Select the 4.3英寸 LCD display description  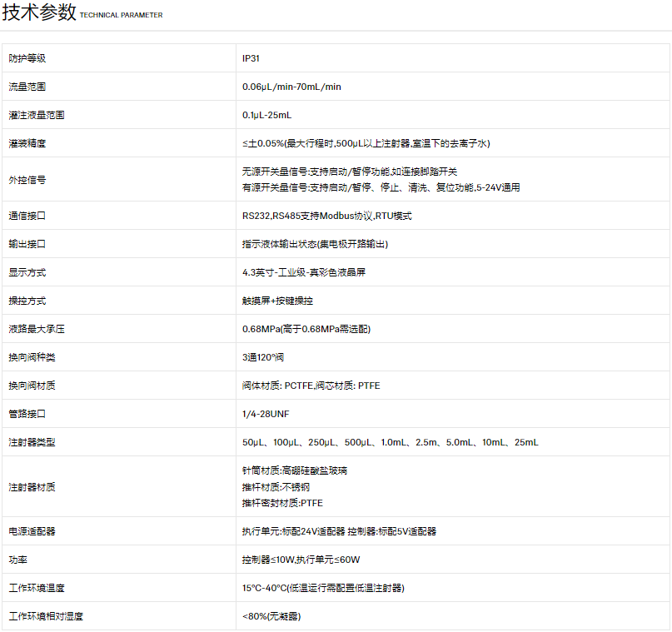point(311,272)
